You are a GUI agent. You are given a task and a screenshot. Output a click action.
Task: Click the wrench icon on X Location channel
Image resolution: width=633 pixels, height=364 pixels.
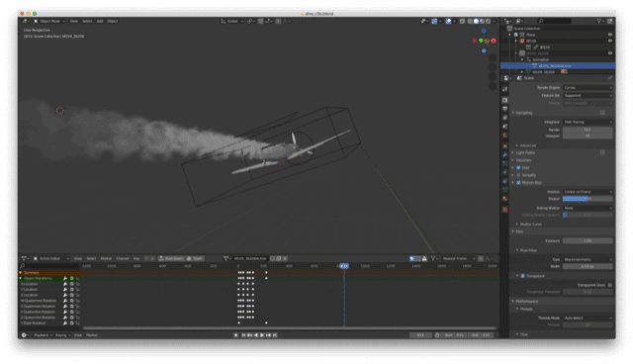coord(65,284)
